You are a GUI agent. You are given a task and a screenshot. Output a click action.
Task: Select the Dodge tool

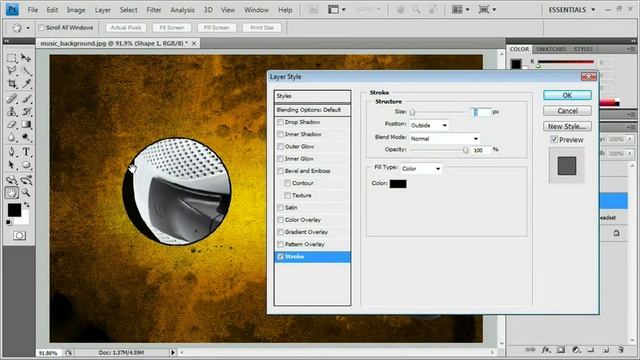(x=26, y=137)
